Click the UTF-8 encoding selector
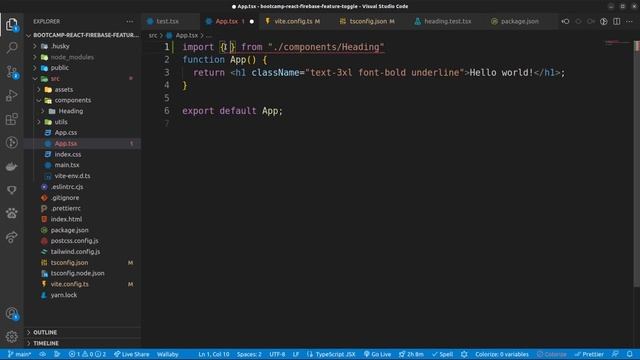 (277, 354)
